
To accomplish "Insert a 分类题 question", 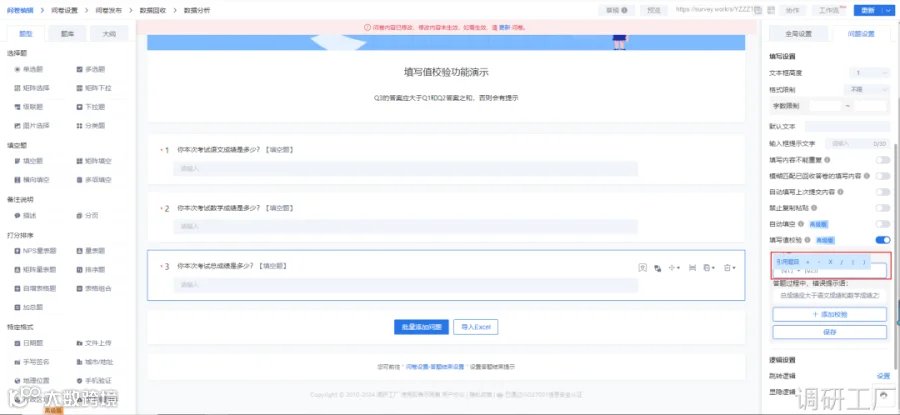I will click(91, 125).
